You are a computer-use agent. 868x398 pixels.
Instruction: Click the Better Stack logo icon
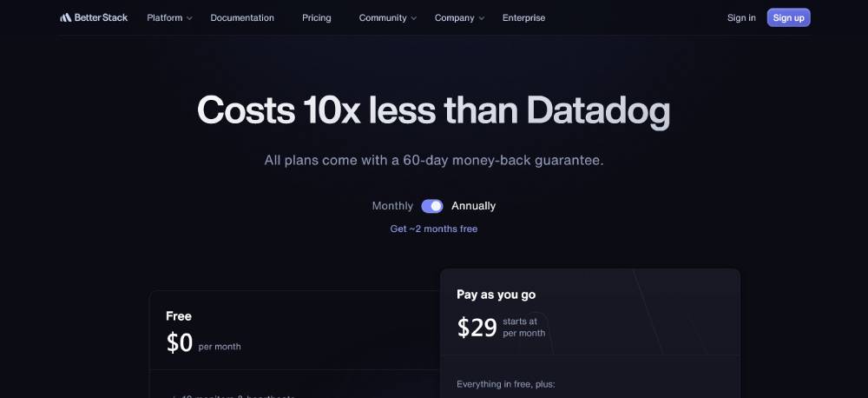[x=66, y=17]
